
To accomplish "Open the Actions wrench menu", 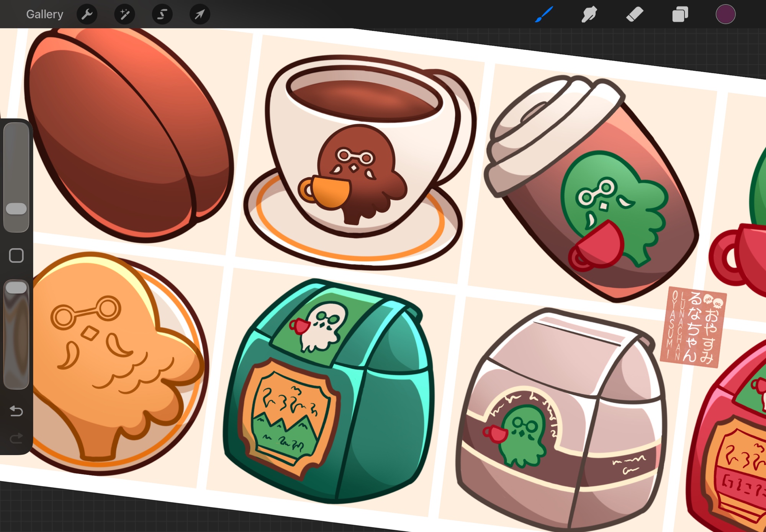I will tap(87, 15).
